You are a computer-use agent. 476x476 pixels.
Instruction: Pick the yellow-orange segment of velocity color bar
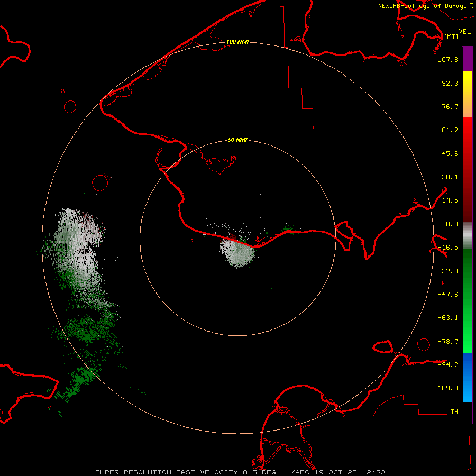click(x=467, y=94)
